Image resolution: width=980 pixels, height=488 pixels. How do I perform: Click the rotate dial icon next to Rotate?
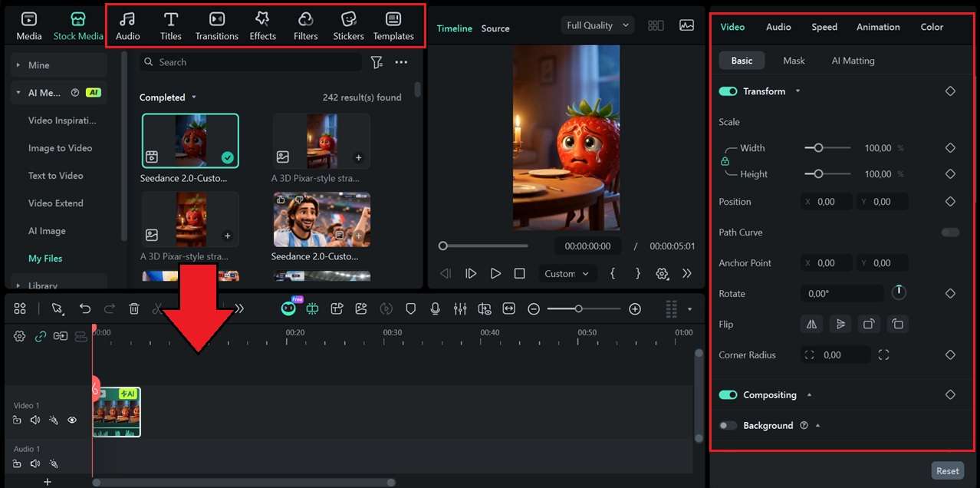(899, 293)
